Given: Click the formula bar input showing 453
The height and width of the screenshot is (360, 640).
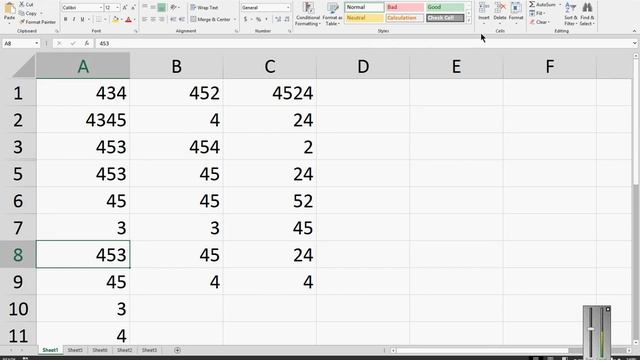Looking at the screenshot, I should pos(363,43).
